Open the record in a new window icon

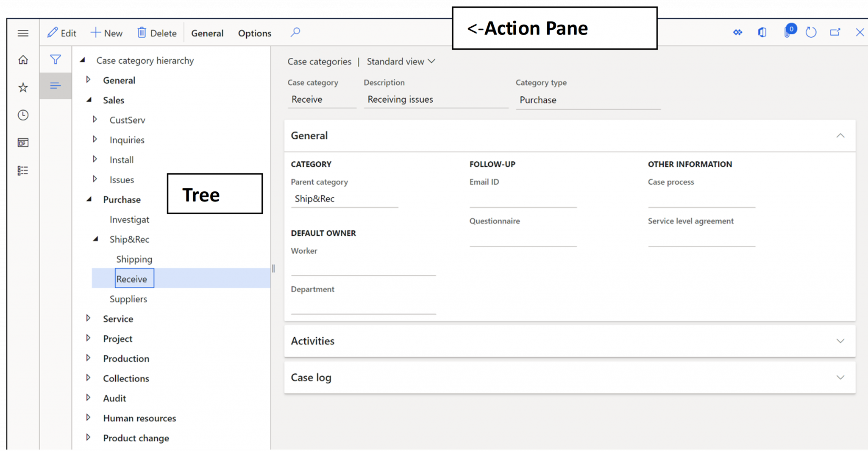click(x=835, y=32)
